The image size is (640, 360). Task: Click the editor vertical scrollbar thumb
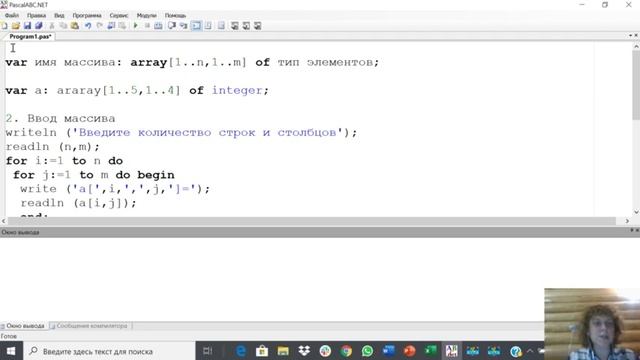636,85
